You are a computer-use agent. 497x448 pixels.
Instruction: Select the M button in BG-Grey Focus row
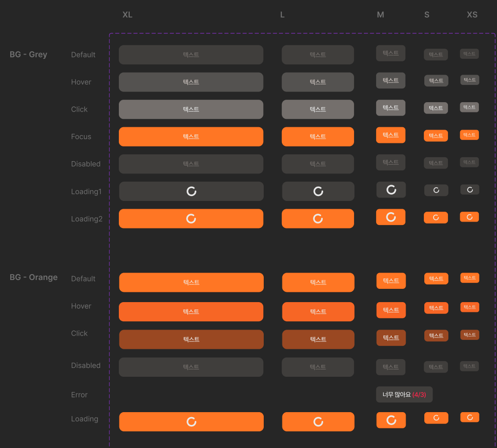point(391,135)
